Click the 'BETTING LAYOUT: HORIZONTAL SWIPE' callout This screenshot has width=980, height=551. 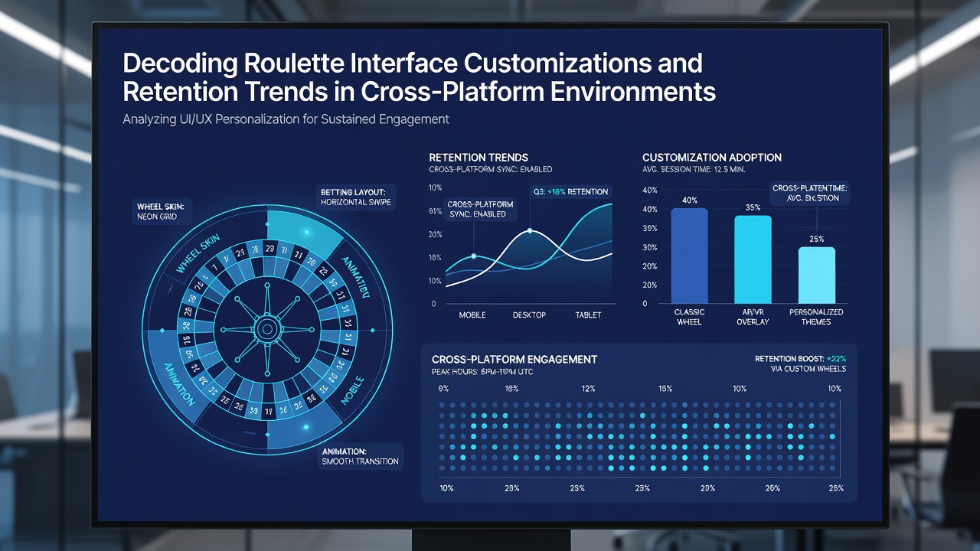click(356, 197)
